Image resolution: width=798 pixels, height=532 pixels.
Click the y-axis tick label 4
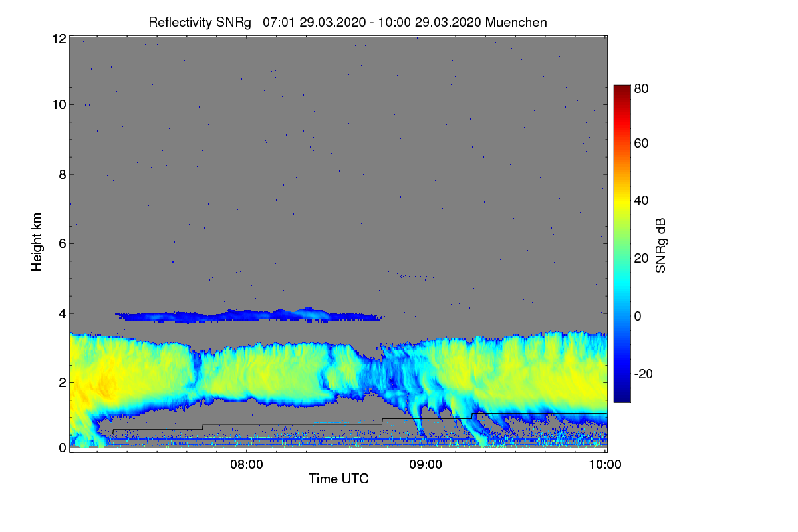click(x=62, y=313)
